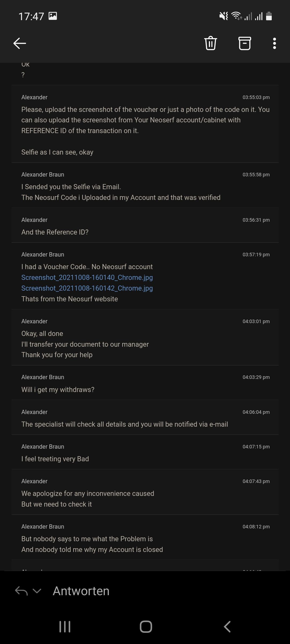Screen dimensions: 290x644
Task: Tap the reply arrow icon at bottom
Action: (21, 591)
